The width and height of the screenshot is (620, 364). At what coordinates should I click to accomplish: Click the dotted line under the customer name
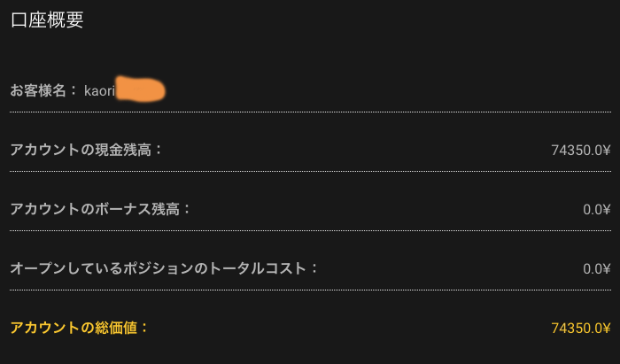(x=310, y=112)
